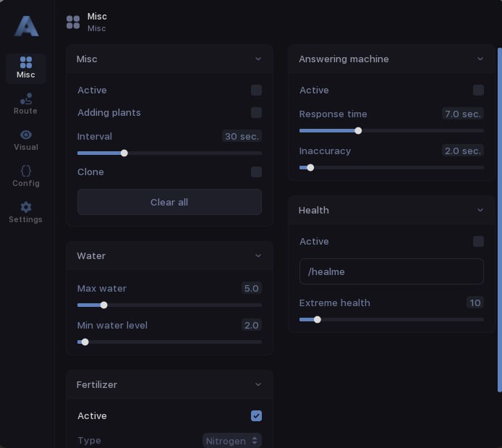Open the Visual eye icon section
502x448 pixels.
(26, 140)
